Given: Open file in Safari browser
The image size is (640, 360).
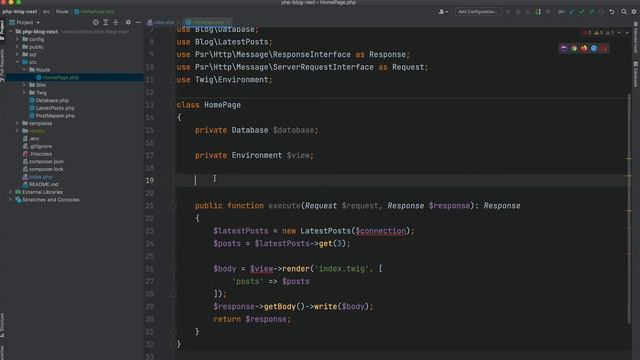Looking at the screenshot, I should [x=594, y=49].
